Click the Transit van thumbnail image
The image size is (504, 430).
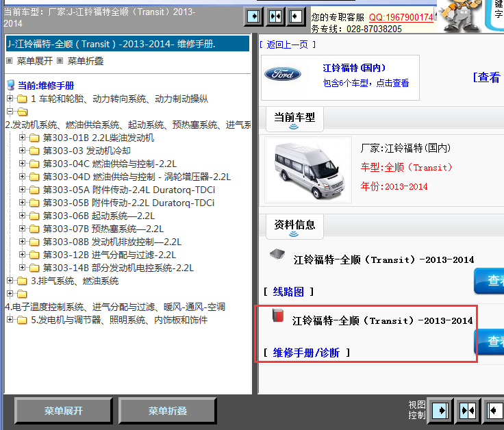[x=308, y=170]
